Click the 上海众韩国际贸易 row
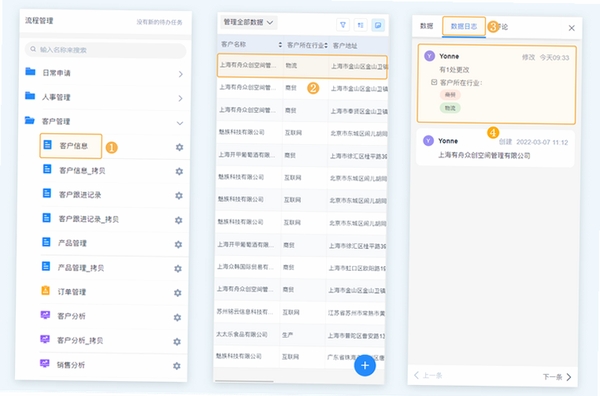 pyautogui.click(x=301, y=267)
